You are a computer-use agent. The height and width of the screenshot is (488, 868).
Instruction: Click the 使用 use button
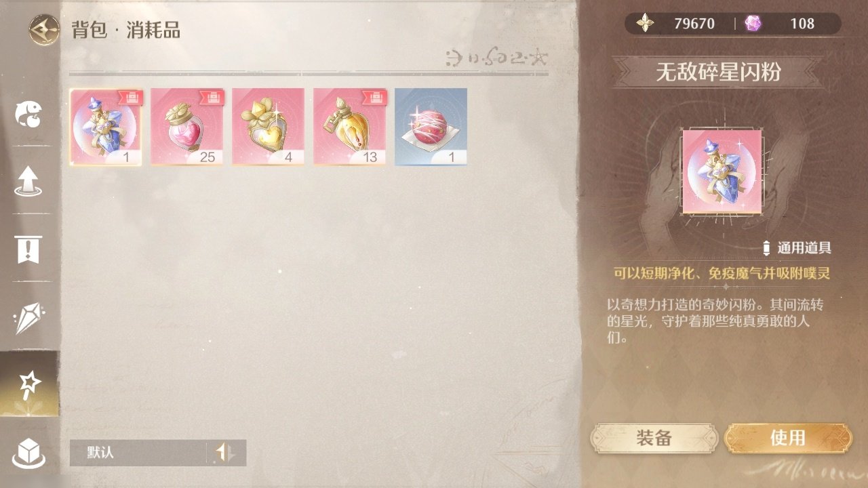point(788,438)
